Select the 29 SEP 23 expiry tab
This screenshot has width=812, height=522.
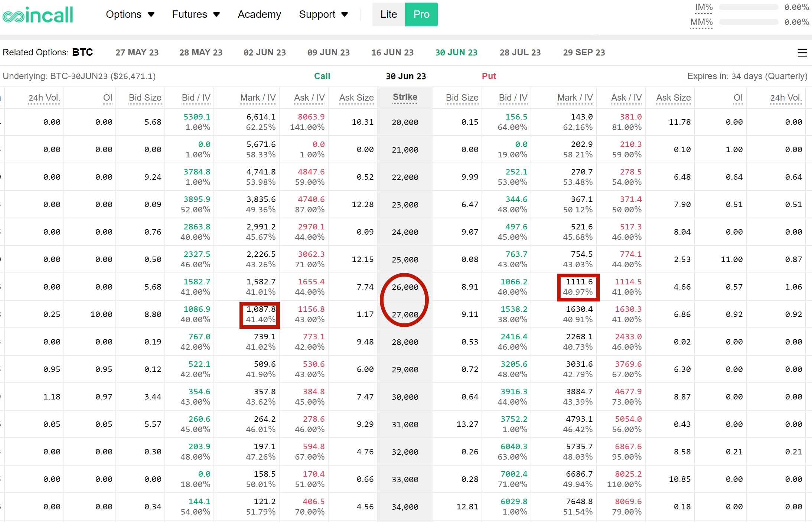(584, 53)
